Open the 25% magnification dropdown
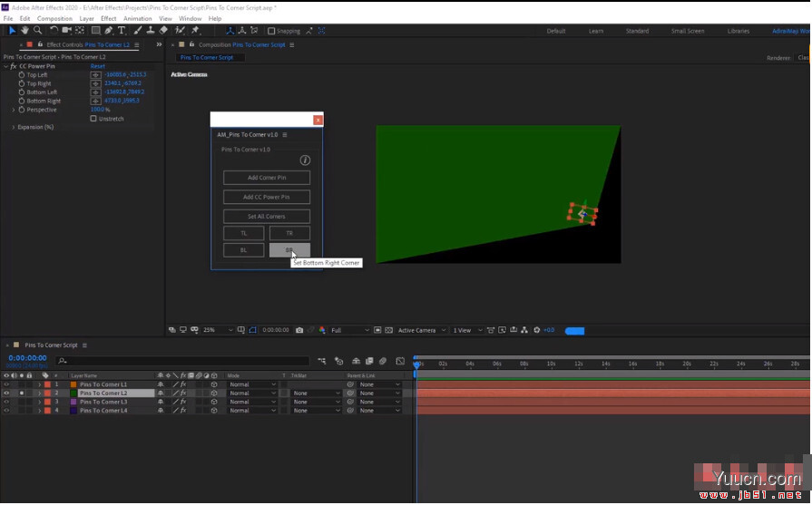Viewport: 812px width, 505px height. 218,330
